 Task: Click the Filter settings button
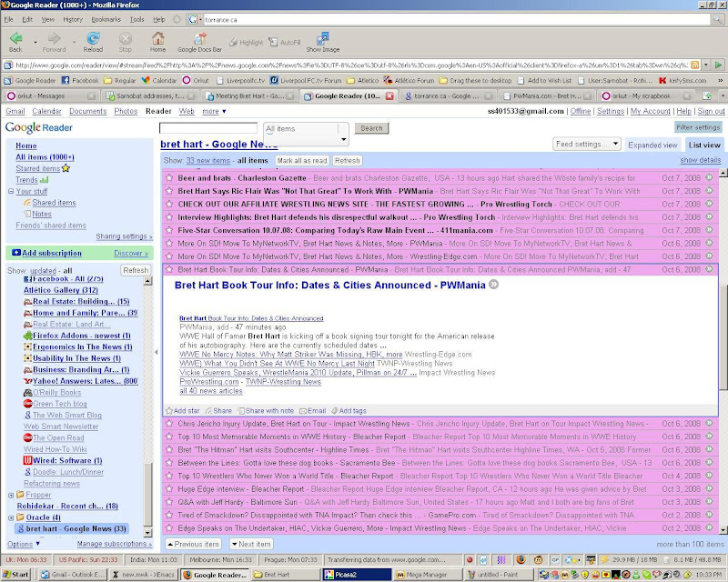[698, 127]
